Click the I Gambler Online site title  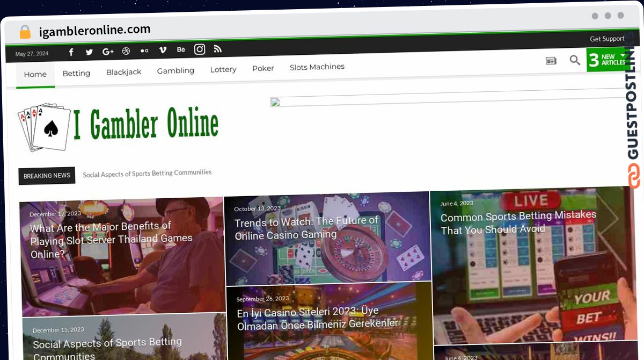coord(146,125)
